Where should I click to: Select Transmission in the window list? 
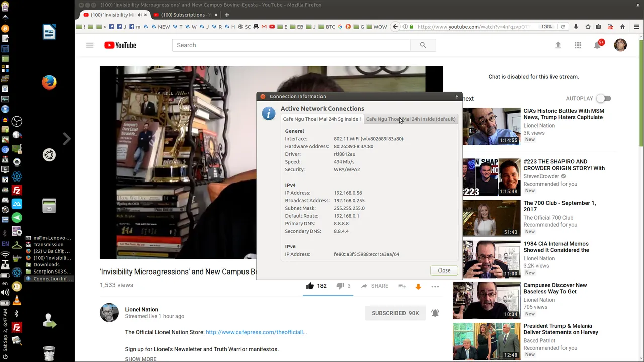click(48, 245)
